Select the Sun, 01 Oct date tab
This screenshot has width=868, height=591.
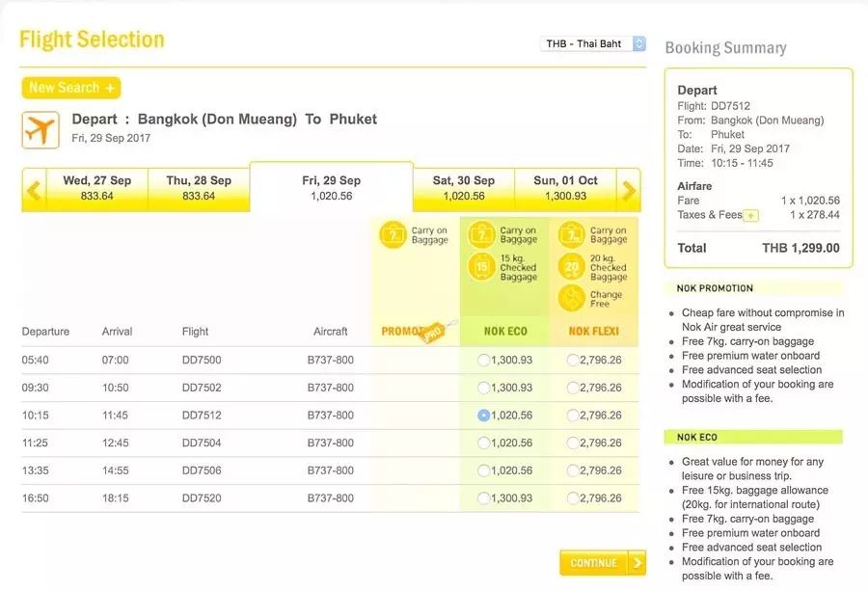click(x=565, y=188)
